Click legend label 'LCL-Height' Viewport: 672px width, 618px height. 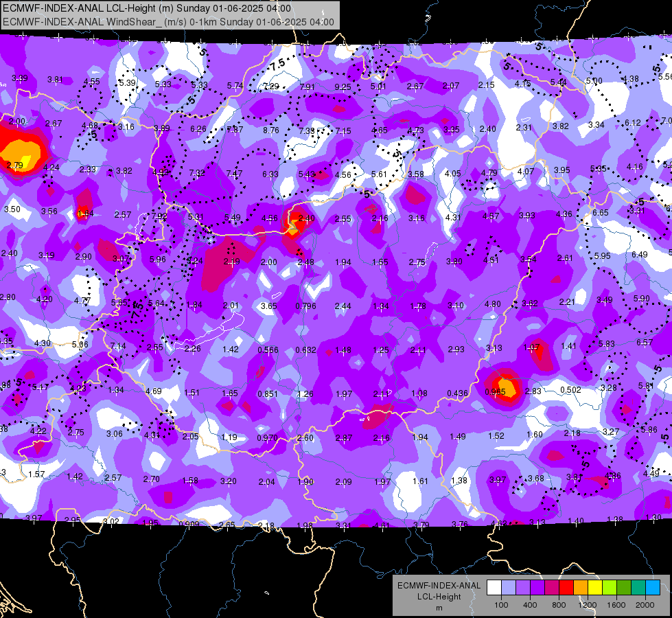(x=439, y=597)
